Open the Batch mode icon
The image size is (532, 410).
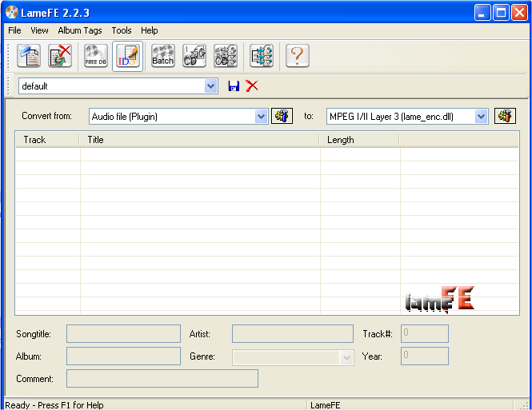(163, 56)
